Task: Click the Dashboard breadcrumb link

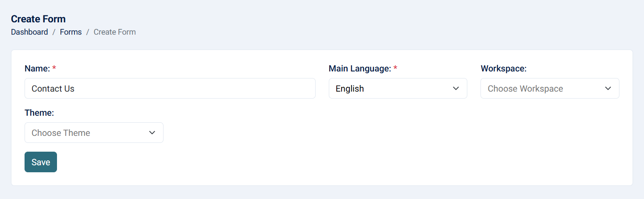Action: 29,32
